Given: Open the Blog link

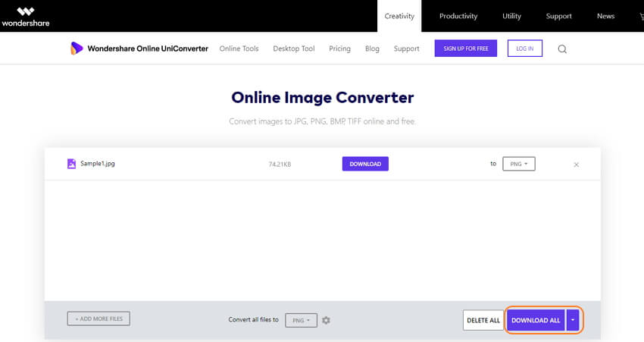Looking at the screenshot, I should [372, 49].
